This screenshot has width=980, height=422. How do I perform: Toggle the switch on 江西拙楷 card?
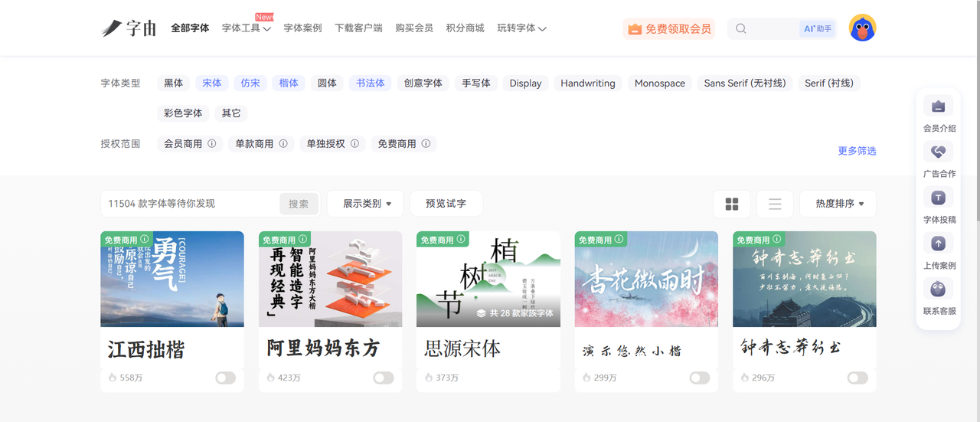click(225, 378)
